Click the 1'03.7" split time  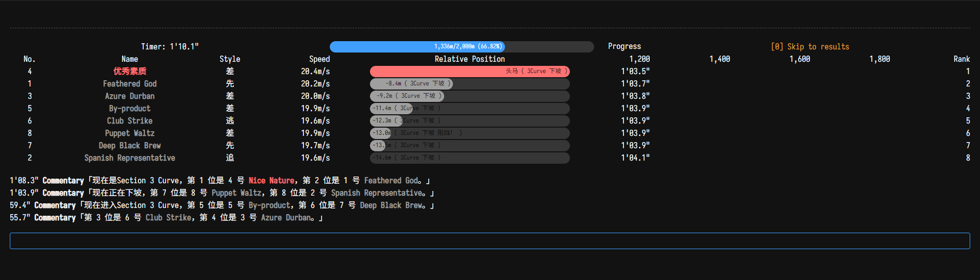(x=635, y=84)
